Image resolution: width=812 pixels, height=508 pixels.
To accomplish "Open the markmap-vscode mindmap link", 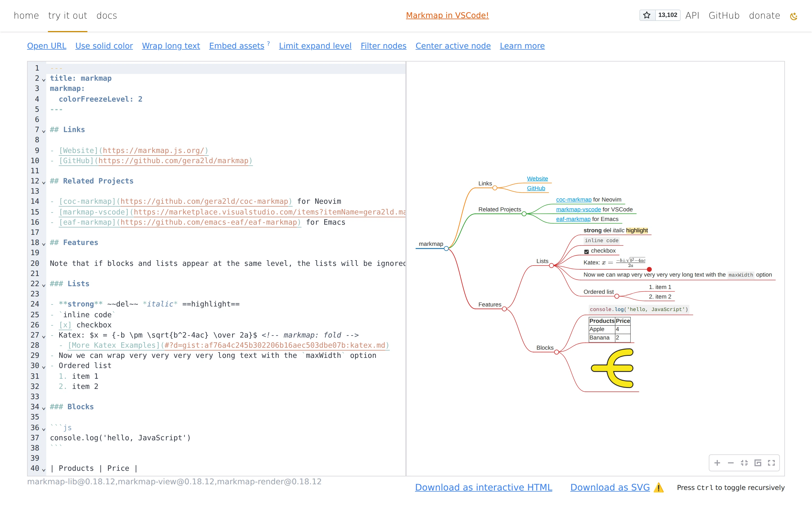I will (x=579, y=209).
